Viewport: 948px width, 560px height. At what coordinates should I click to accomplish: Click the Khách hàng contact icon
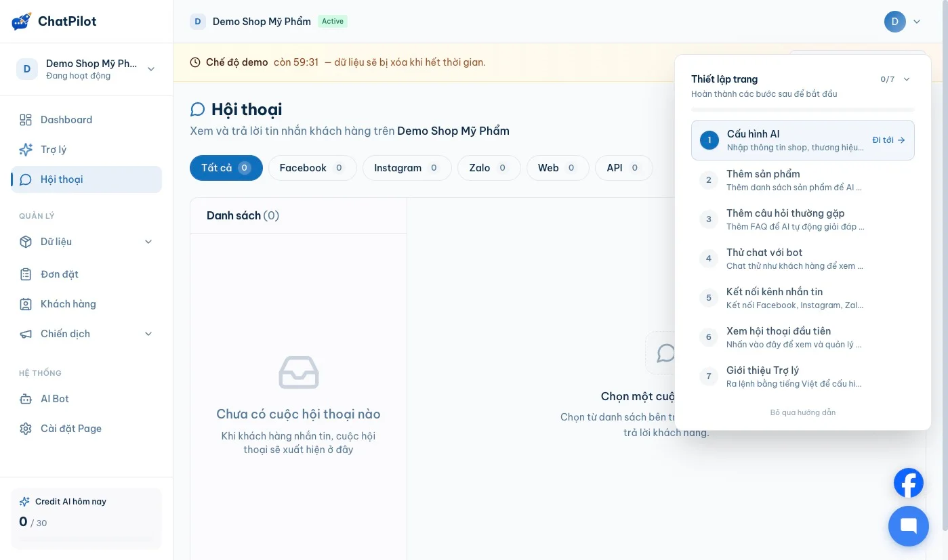click(x=26, y=304)
